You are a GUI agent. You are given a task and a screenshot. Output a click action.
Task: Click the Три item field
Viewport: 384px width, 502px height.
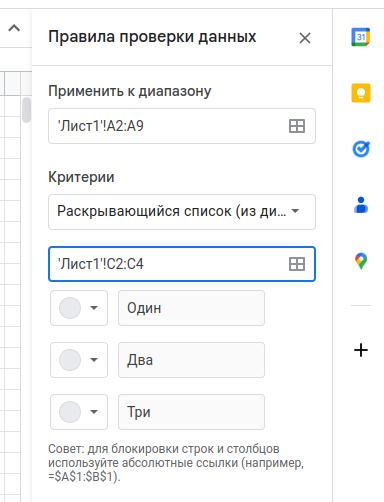click(x=191, y=412)
